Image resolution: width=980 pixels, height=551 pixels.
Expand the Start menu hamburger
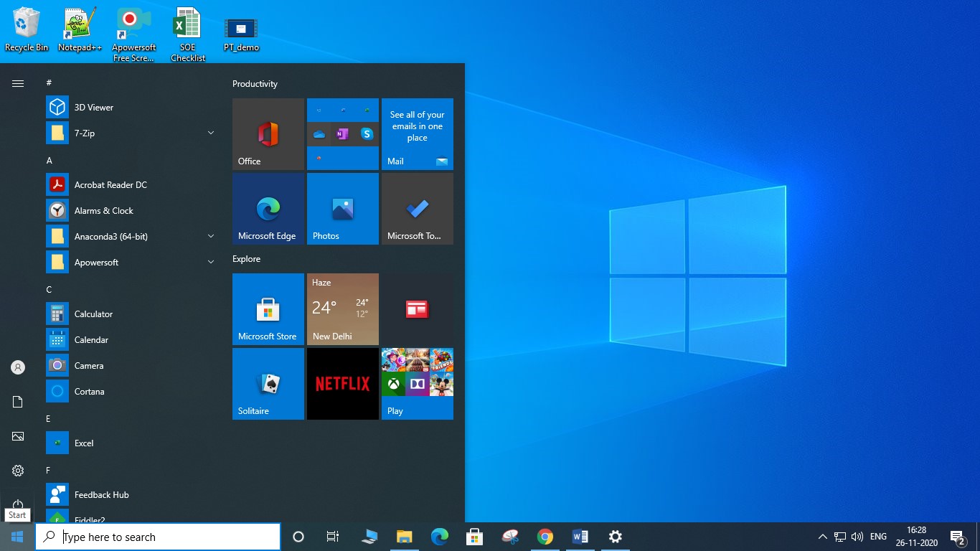pyautogui.click(x=18, y=83)
